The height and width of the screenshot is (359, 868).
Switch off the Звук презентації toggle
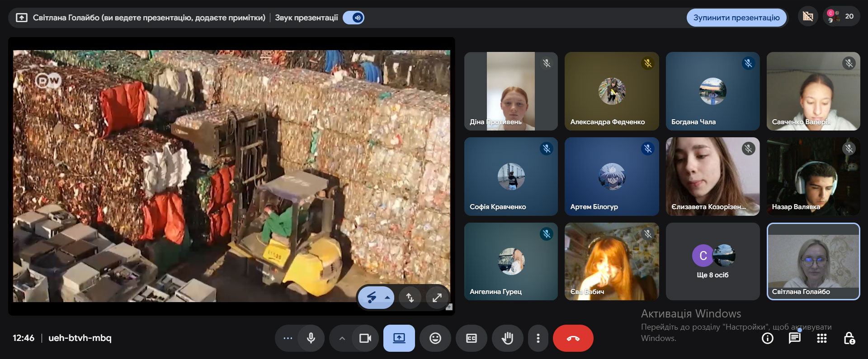point(354,18)
